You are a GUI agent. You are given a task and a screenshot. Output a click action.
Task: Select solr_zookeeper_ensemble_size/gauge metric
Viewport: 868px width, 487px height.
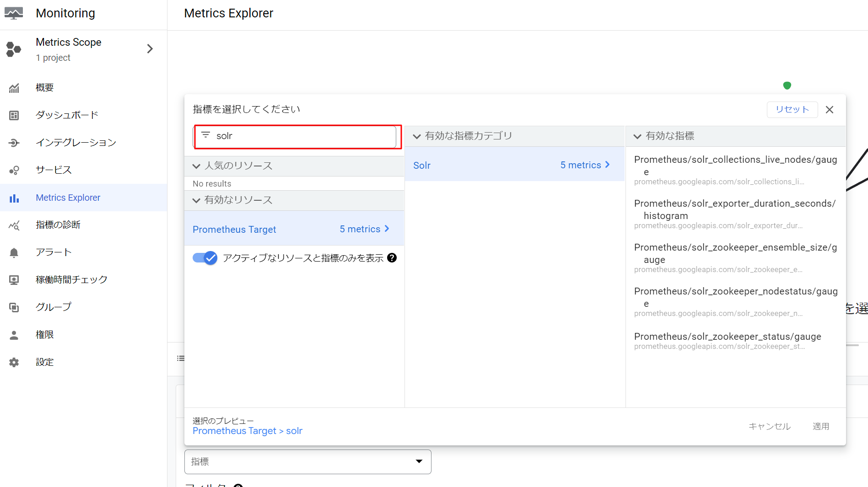point(735,257)
